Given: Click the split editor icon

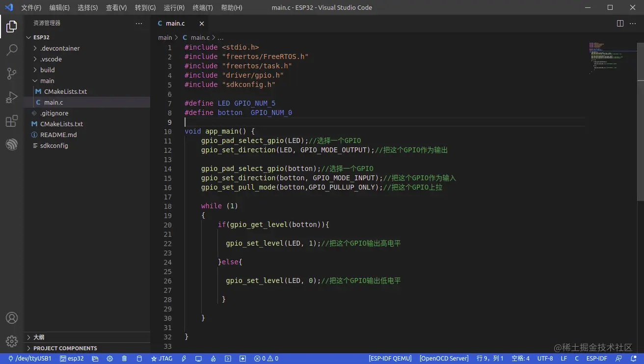Looking at the screenshot, I should 620,23.
